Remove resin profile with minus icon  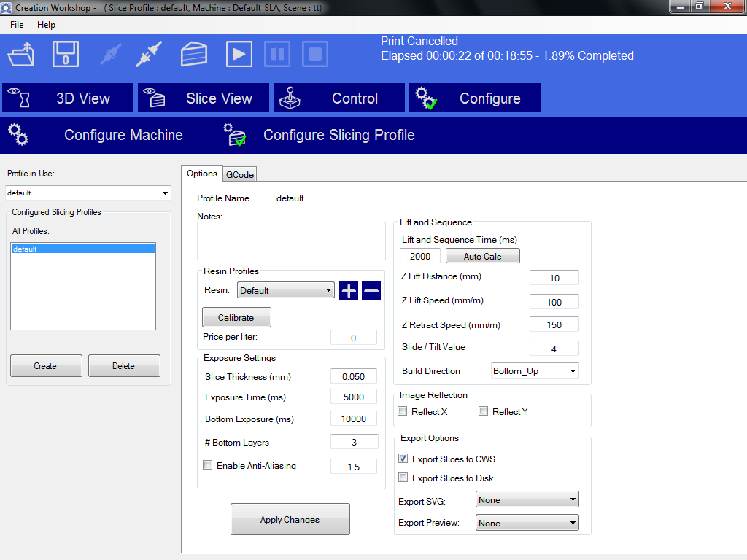click(371, 290)
